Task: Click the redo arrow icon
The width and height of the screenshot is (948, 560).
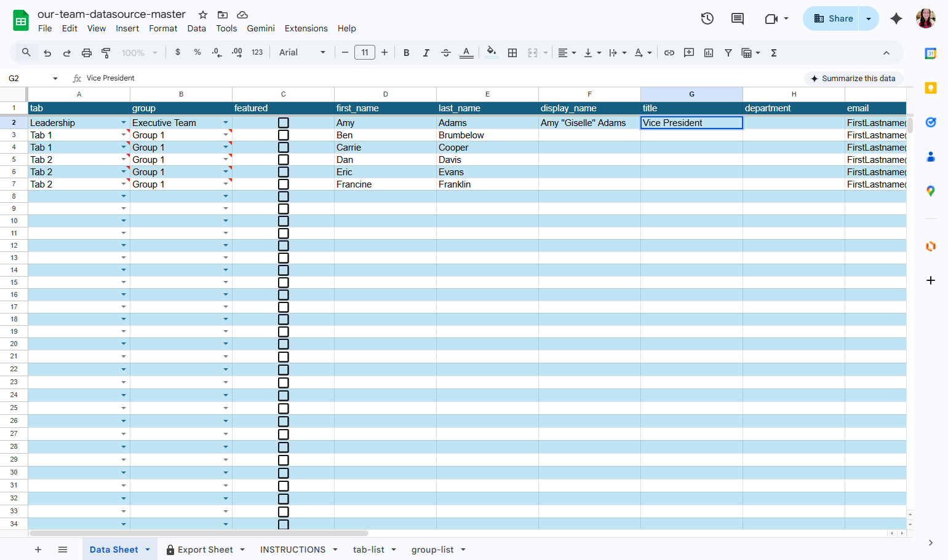Action: 67,53
